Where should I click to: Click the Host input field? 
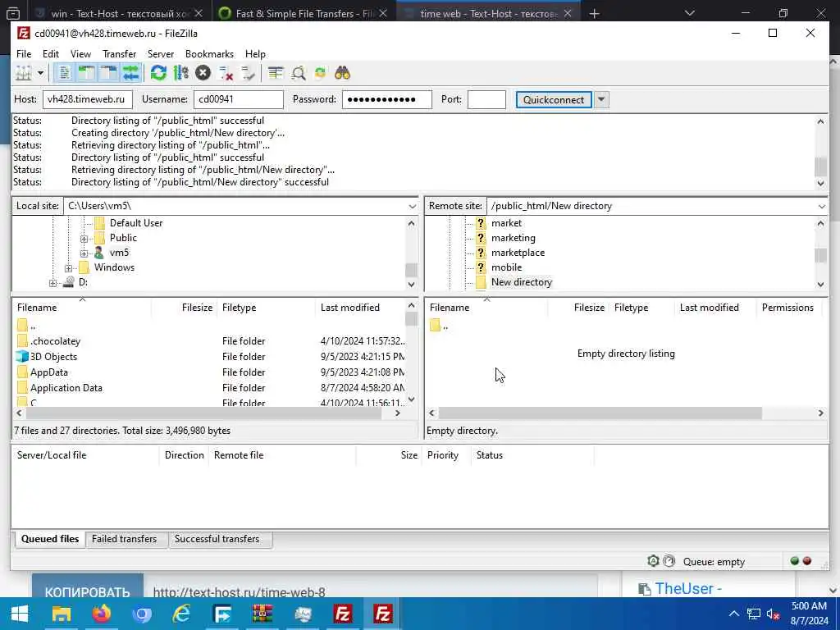(x=87, y=99)
